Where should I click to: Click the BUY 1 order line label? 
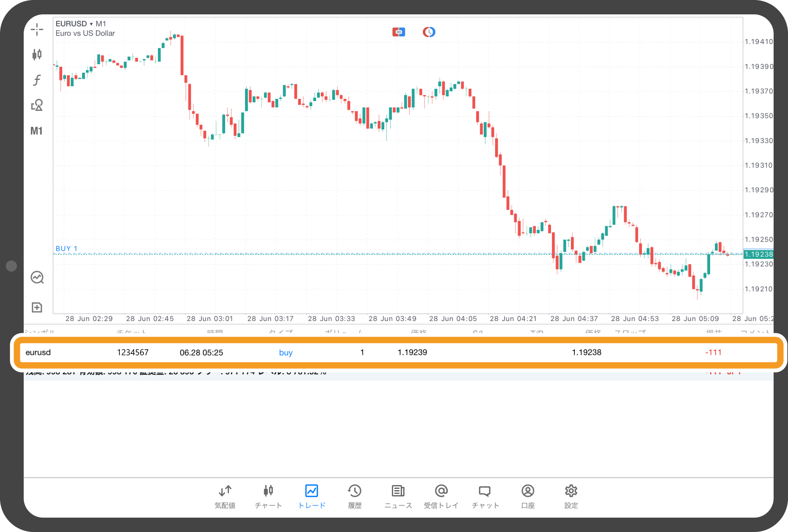66,249
